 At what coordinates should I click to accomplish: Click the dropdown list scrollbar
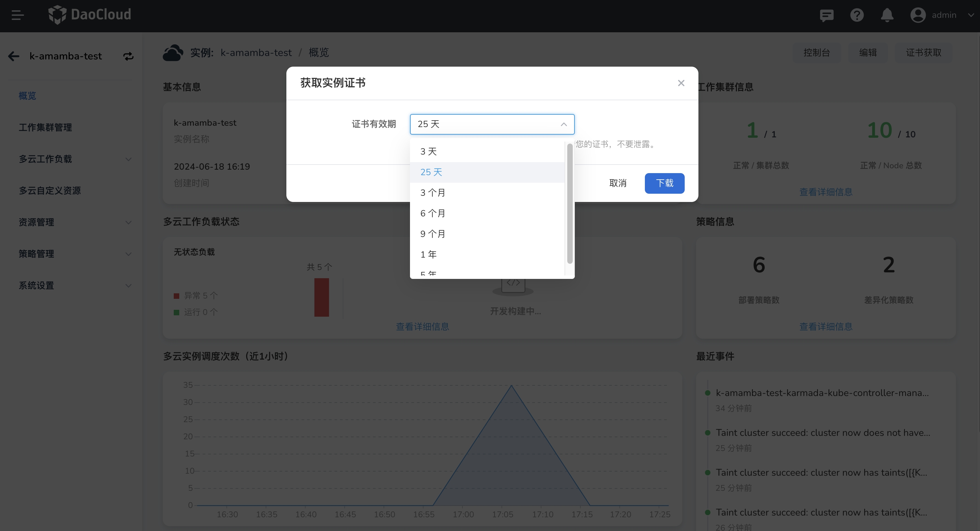click(570, 204)
